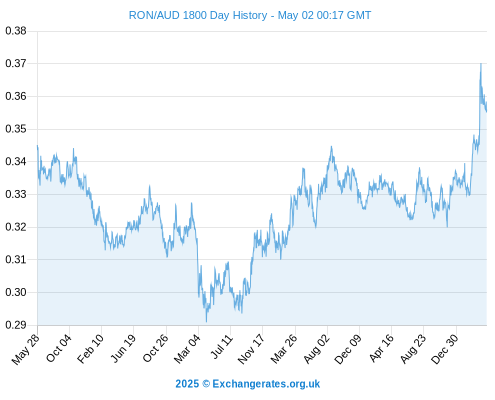The width and height of the screenshot is (495, 400).
Task: Select the Oct 04 x-axis date label
Action: pyautogui.click(x=59, y=348)
